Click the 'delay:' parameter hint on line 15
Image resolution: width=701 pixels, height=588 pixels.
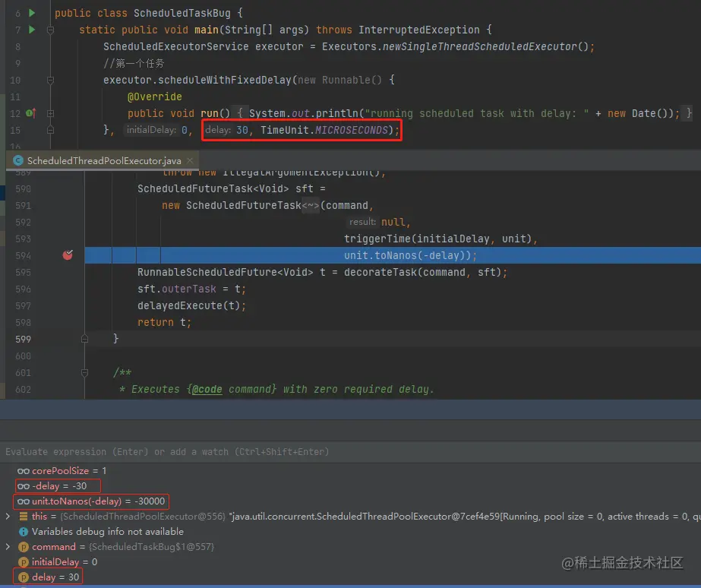point(218,130)
